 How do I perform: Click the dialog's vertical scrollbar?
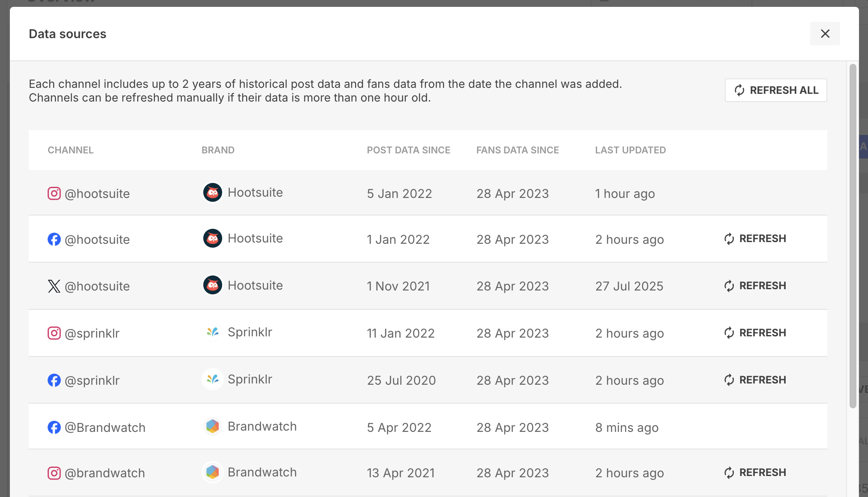[853, 236]
